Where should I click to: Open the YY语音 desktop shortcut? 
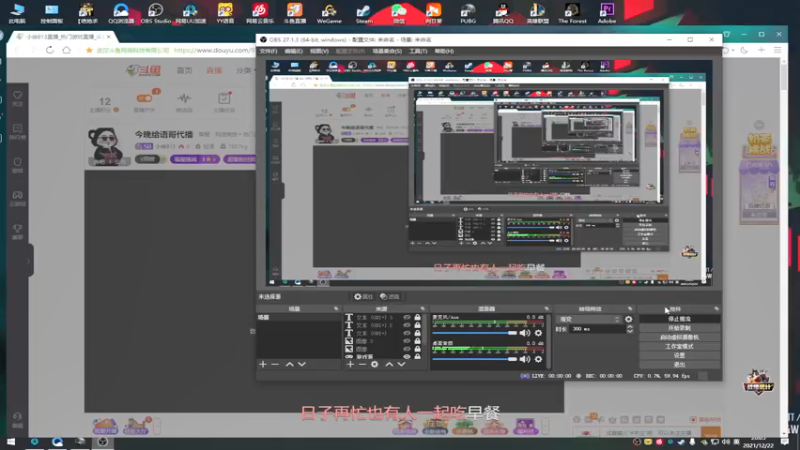[x=225, y=13]
